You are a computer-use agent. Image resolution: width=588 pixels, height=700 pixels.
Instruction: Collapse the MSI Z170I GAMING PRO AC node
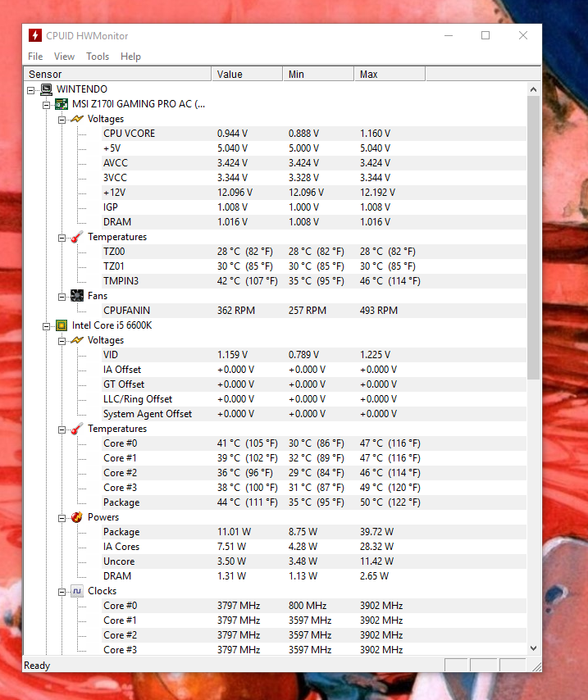[46, 105]
